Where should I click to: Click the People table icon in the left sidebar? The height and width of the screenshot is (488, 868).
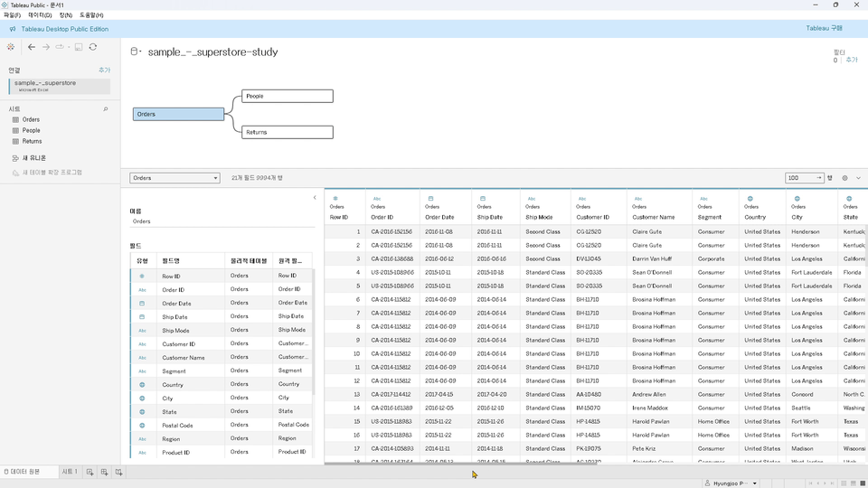pos(15,130)
